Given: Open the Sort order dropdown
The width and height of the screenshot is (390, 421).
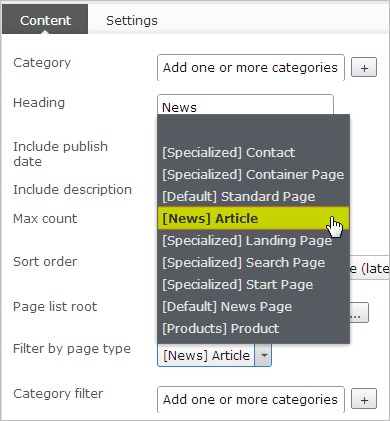Looking at the screenshot, I should coord(369,268).
